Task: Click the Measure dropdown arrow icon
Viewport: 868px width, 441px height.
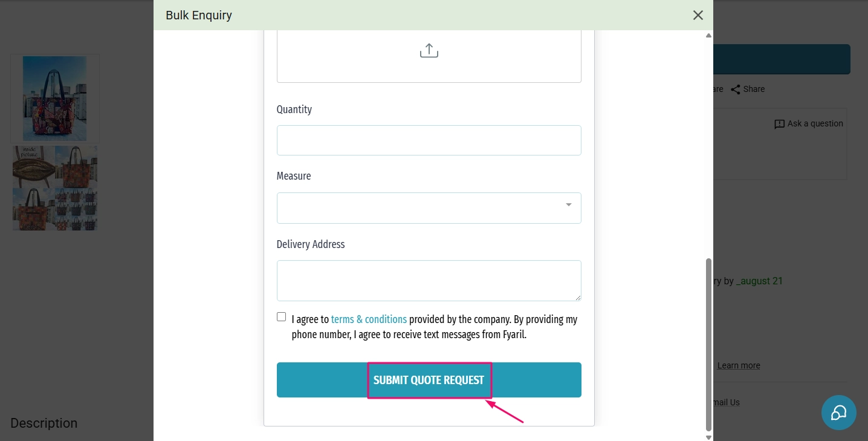Action: tap(568, 206)
